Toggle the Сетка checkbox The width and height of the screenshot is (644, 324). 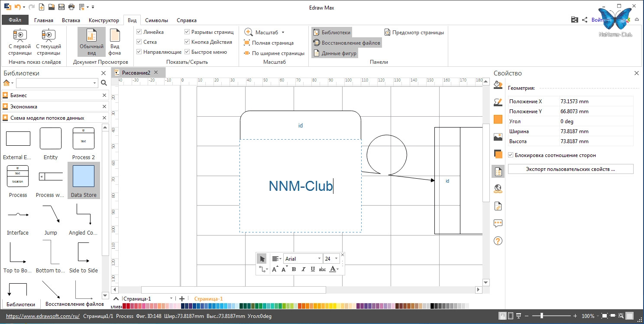[139, 42]
